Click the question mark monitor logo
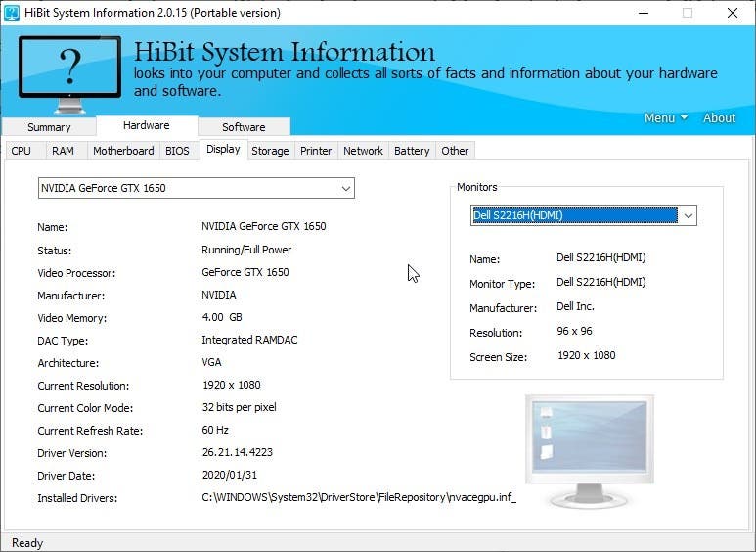This screenshot has width=756, height=552. coord(69,70)
